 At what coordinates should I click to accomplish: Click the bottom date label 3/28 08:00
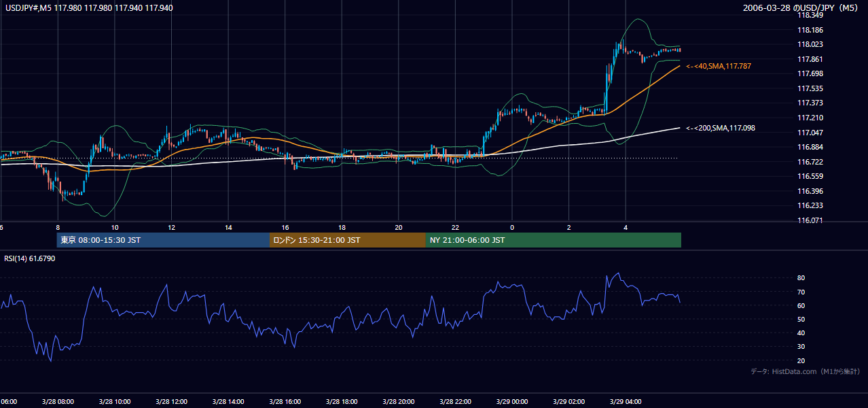58,402
